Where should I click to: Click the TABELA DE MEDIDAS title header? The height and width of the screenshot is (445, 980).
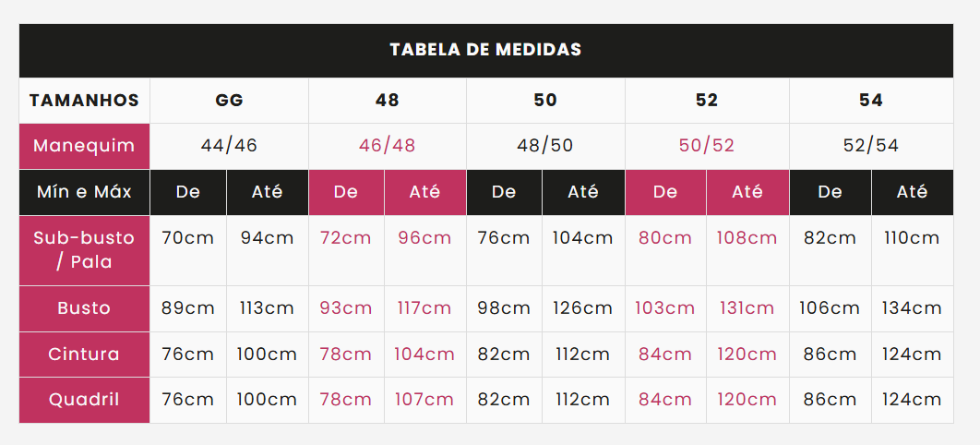click(485, 50)
